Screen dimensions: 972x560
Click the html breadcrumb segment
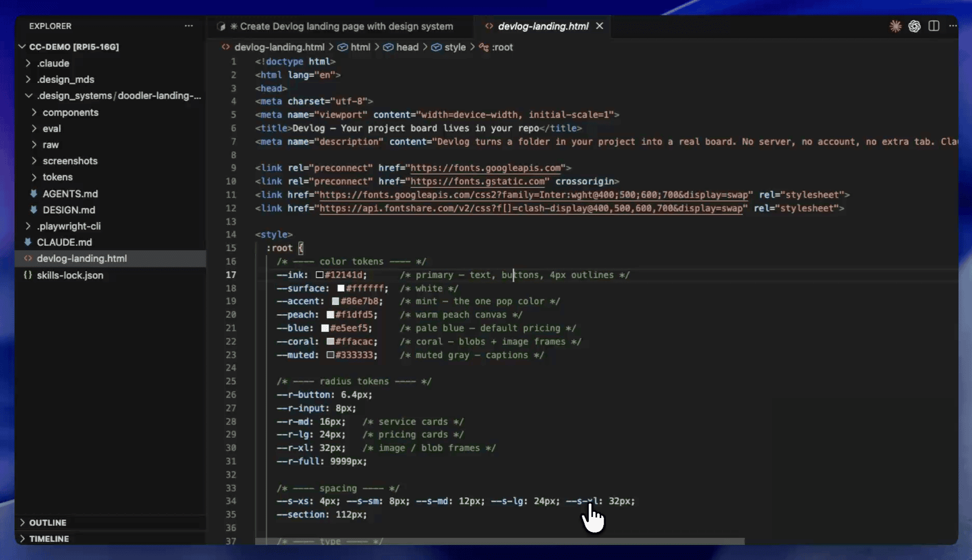360,47
